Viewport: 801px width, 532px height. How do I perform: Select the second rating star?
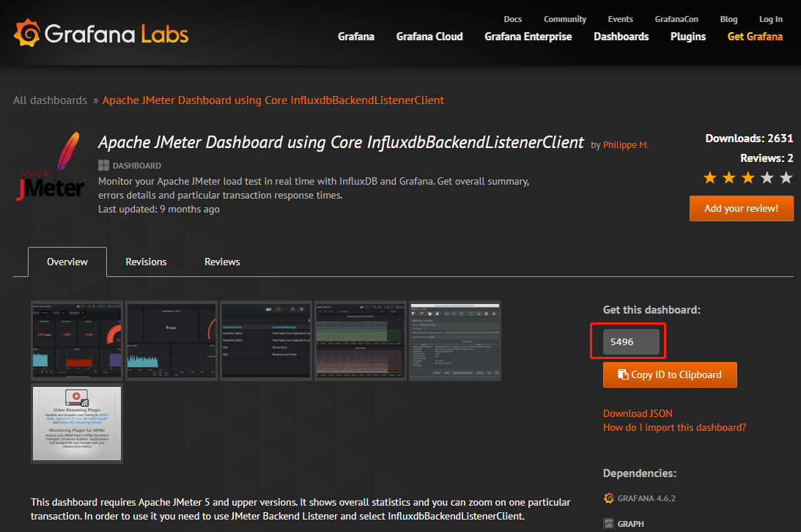729,177
